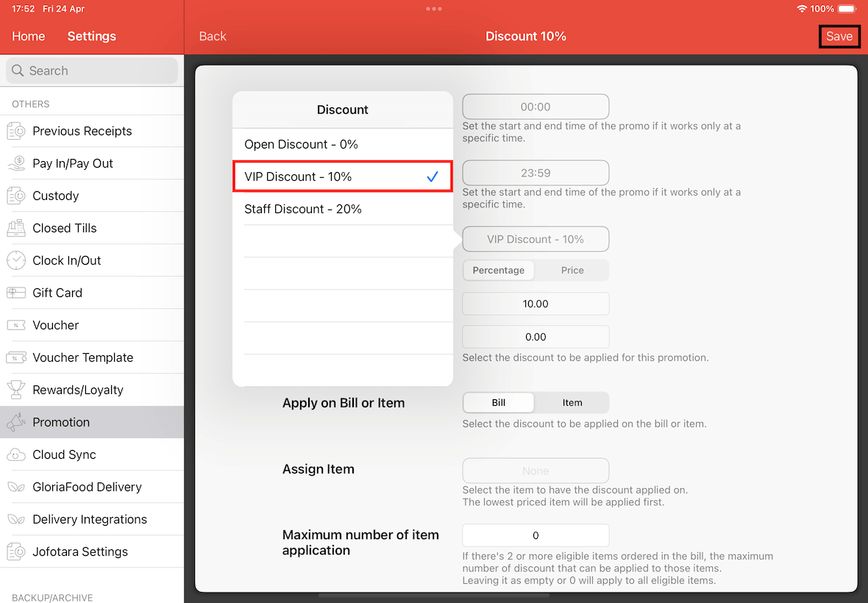Select Price discount type
The width and height of the screenshot is (868, 603).
click(x=572, y=271)
